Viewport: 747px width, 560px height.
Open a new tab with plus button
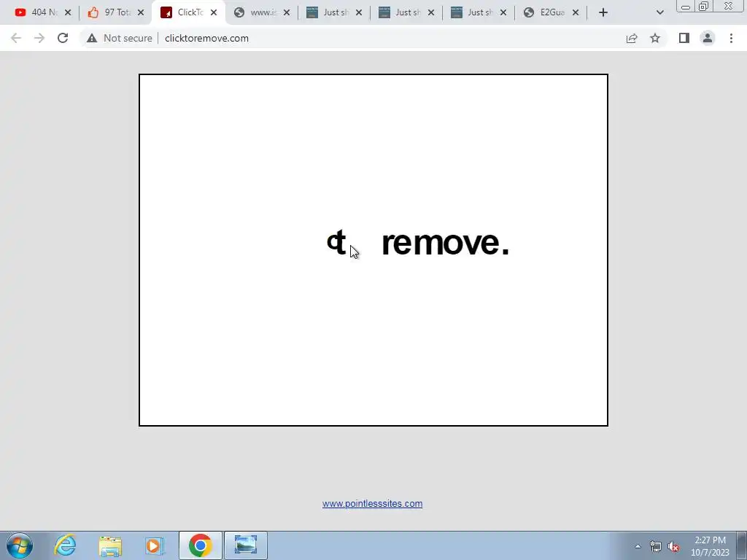click(603, 13)
